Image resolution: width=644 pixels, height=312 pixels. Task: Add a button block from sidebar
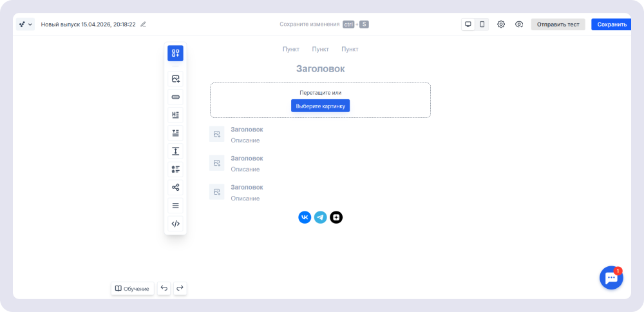[175, 97]
